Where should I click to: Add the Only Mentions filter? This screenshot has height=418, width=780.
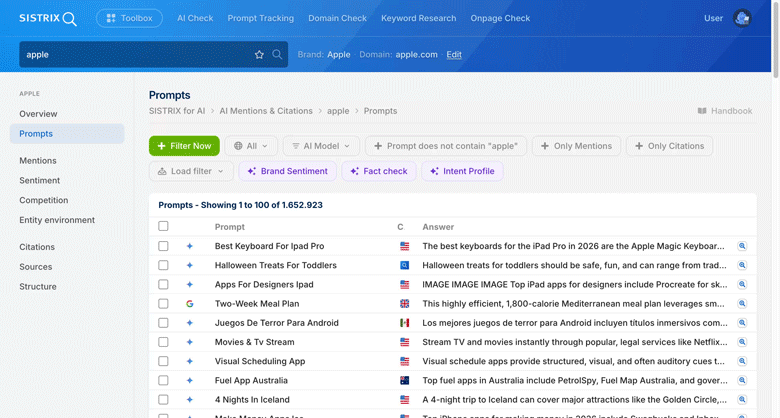(x=576, y=146)
